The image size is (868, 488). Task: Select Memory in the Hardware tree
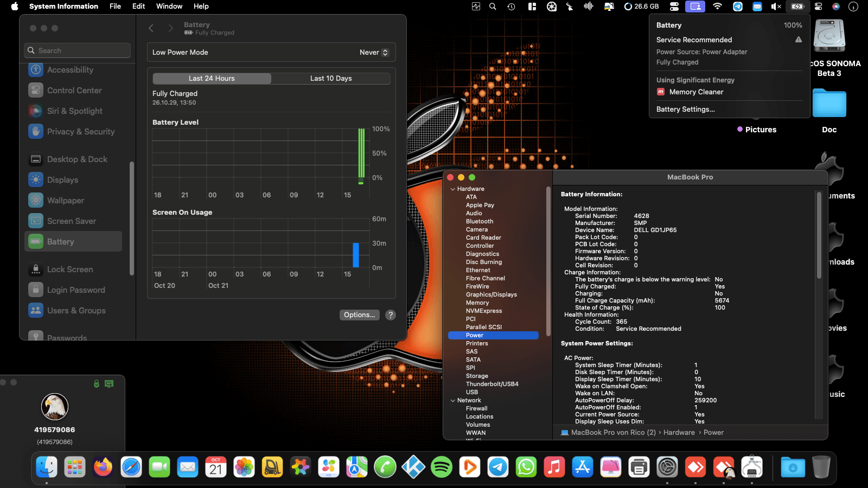click(477, 303)
